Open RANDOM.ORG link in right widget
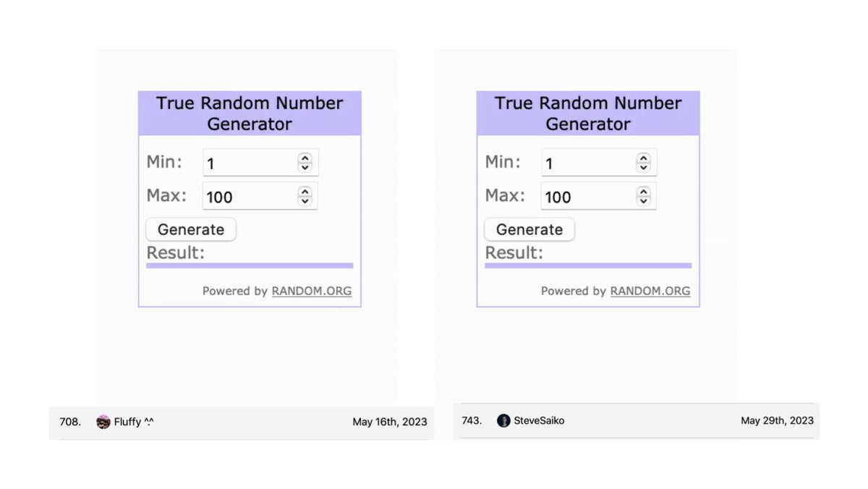Screen dimensions: 868x489 pos(650,291)
